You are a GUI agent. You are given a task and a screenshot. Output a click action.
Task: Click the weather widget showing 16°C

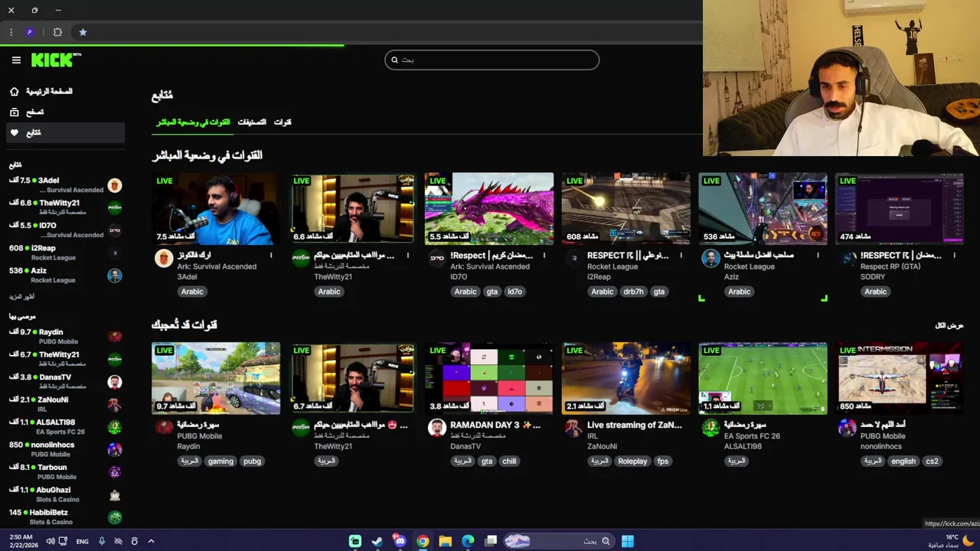[951, 541]
